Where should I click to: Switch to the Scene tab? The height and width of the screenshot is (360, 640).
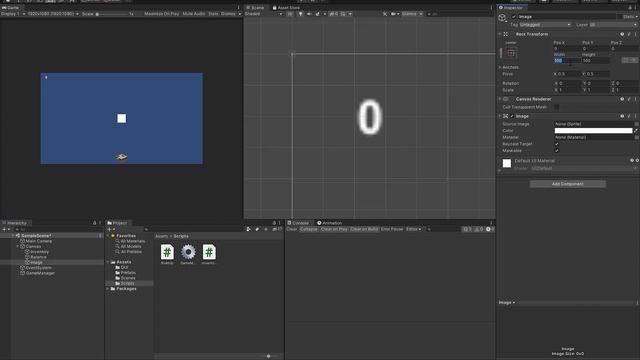pos(255,7)
